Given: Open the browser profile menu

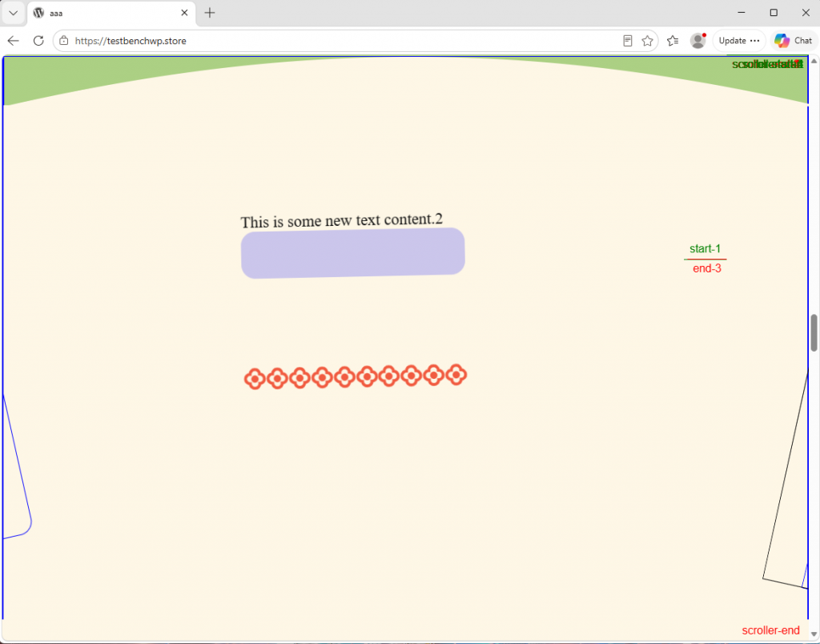Looking at the screenshot, I should [x=698, y=41].
